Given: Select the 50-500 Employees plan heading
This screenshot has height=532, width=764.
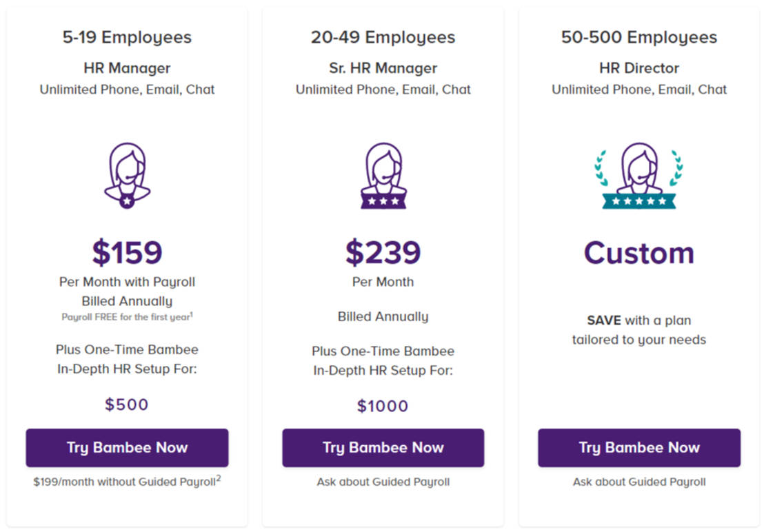Looking at the screenshot, I should pyautogui.click(x=639, y=37).
